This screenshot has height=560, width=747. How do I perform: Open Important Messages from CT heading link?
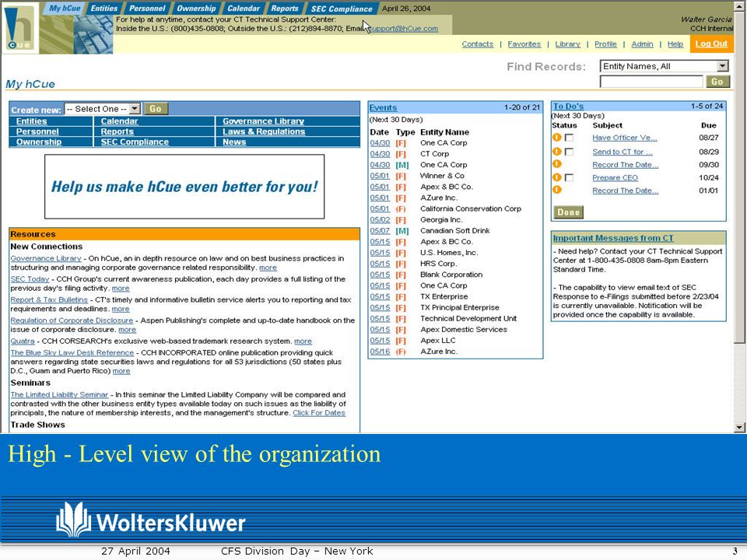(x=613, y=238)
